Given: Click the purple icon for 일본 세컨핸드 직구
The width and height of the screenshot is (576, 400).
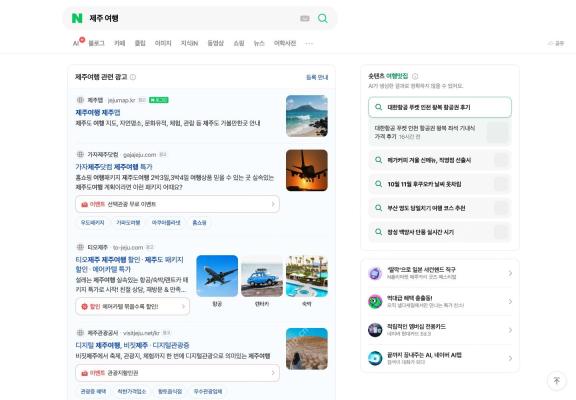Looking at the screenshot, I should click(x=375, y=273).
